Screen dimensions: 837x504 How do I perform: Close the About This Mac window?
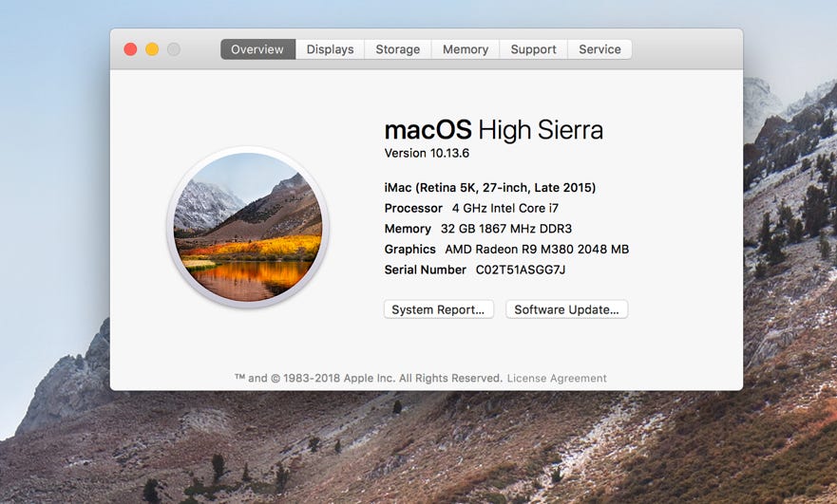pos(130,49)
